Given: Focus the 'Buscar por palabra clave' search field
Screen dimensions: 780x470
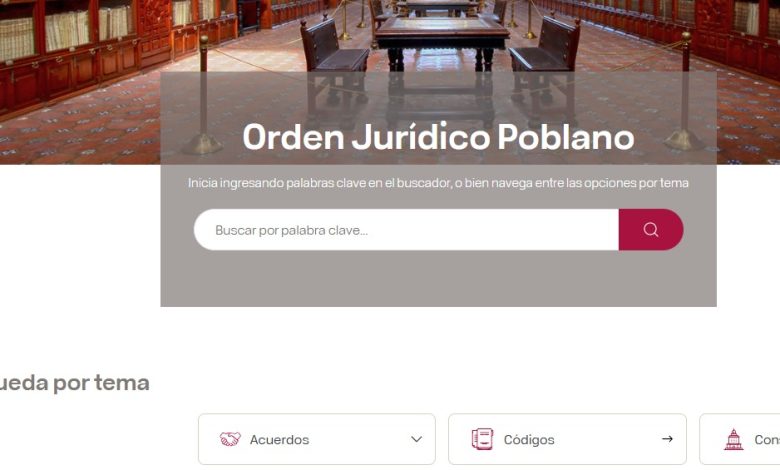Looking at the screenshot, I should [x=406, y=230].
